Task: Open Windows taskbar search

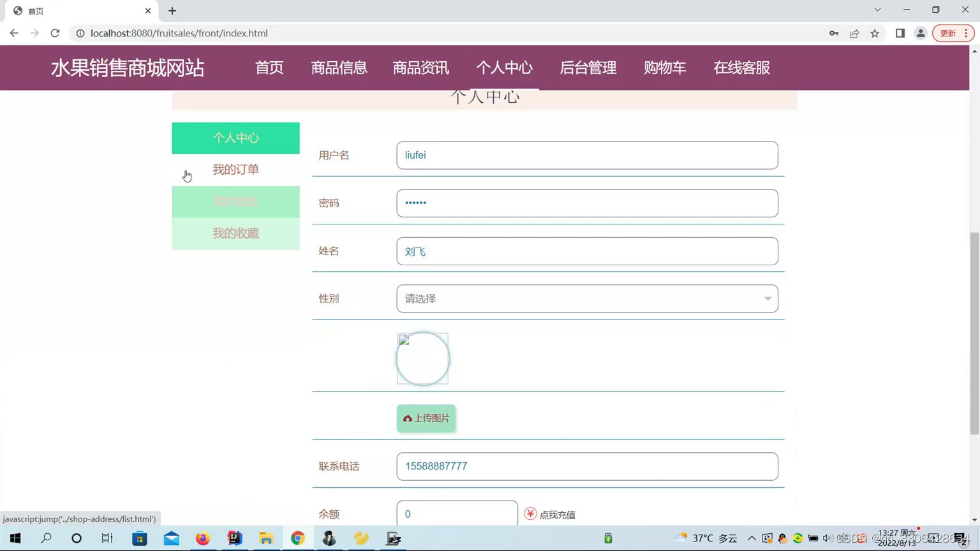Action: point(46,538)
